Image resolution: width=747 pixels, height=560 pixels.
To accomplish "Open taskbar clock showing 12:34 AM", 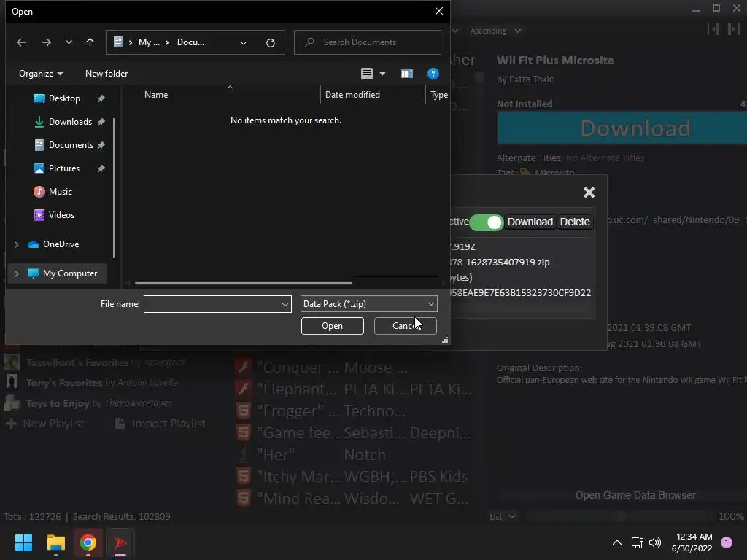I will pos(692,542).
